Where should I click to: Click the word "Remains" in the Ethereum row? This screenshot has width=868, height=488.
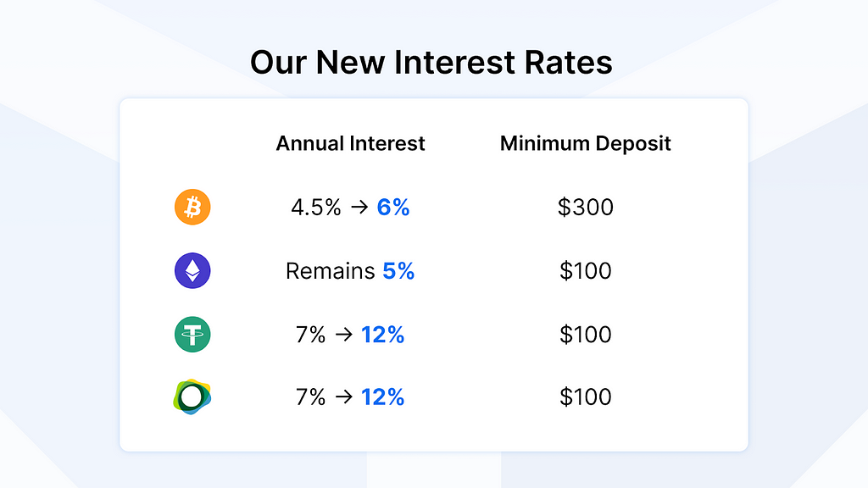click(x=330, y=271)
